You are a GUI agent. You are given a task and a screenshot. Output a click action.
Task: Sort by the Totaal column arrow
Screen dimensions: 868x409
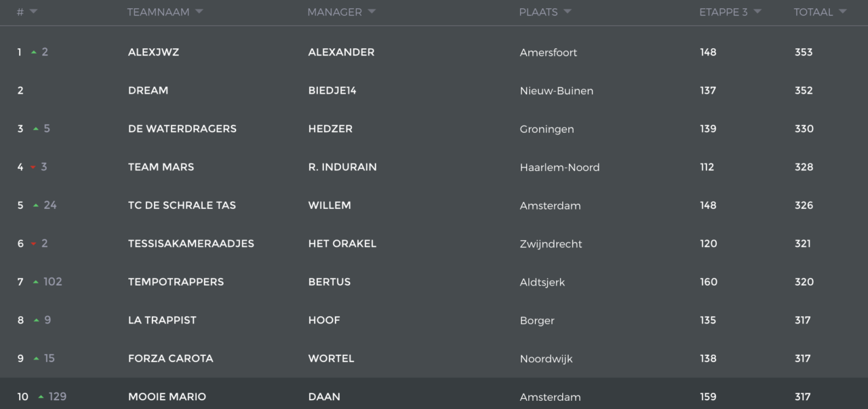842,12
